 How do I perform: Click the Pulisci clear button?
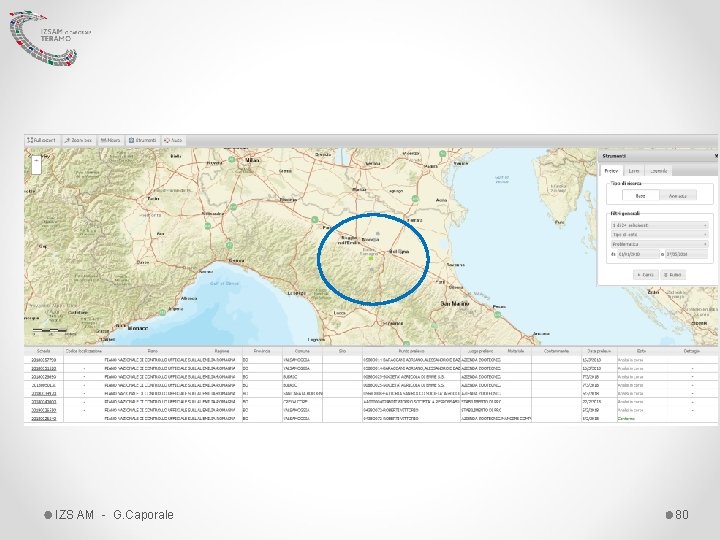coord(673,275)
